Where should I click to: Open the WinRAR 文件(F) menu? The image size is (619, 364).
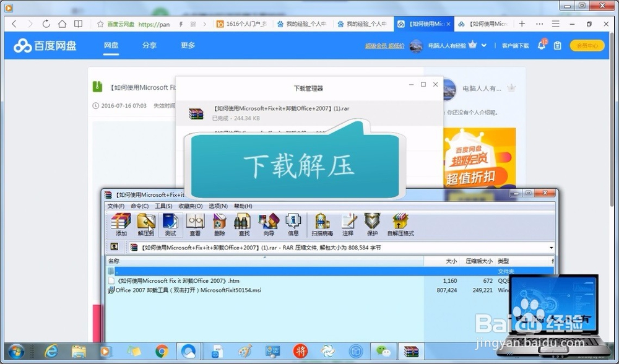pos(116,206)
